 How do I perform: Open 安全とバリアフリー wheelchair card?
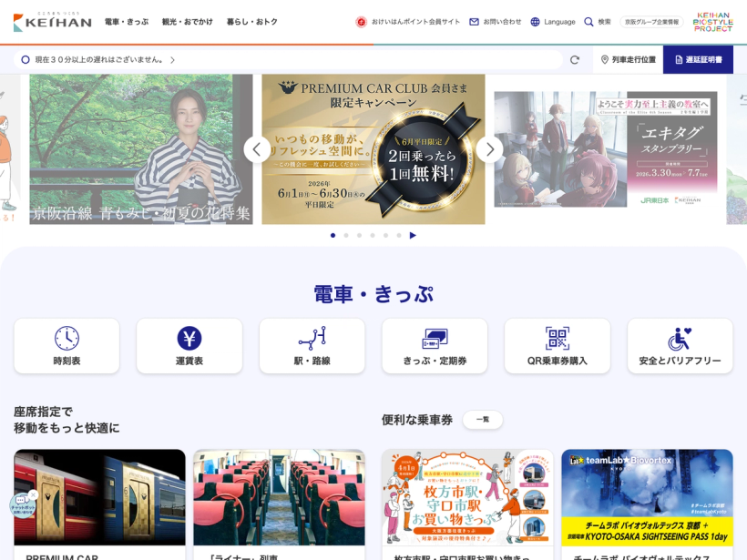[x=680, y=346]
